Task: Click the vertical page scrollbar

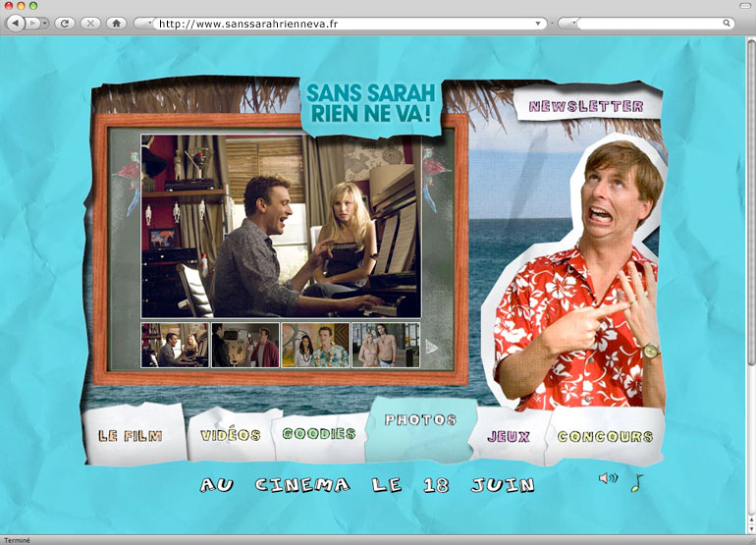Action: (751, 202)
